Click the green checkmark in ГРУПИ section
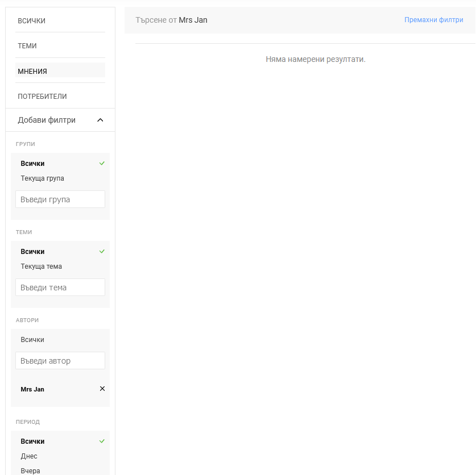Viewport: 476px width, 475px height. click(102, 163)
